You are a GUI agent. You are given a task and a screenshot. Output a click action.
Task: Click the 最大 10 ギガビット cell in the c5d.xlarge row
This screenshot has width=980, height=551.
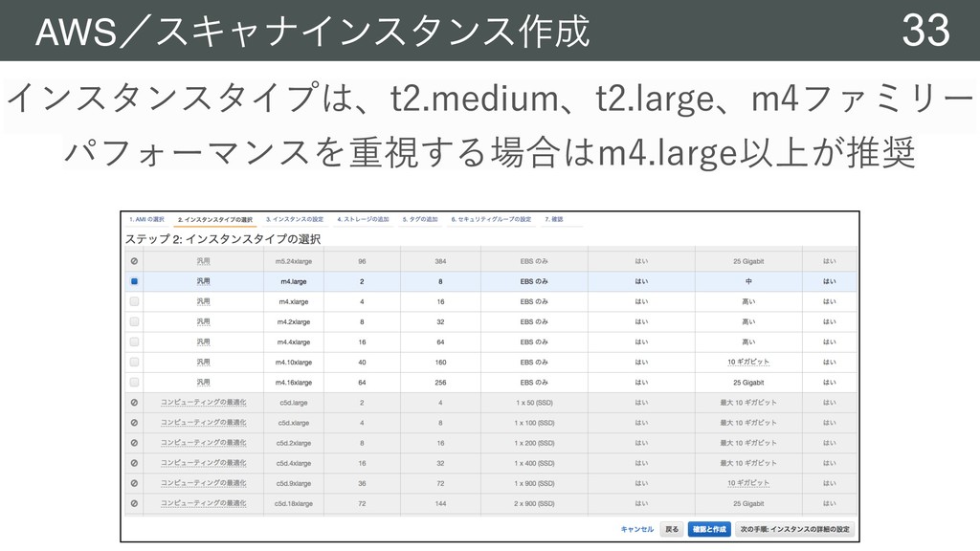click(748, 423)
